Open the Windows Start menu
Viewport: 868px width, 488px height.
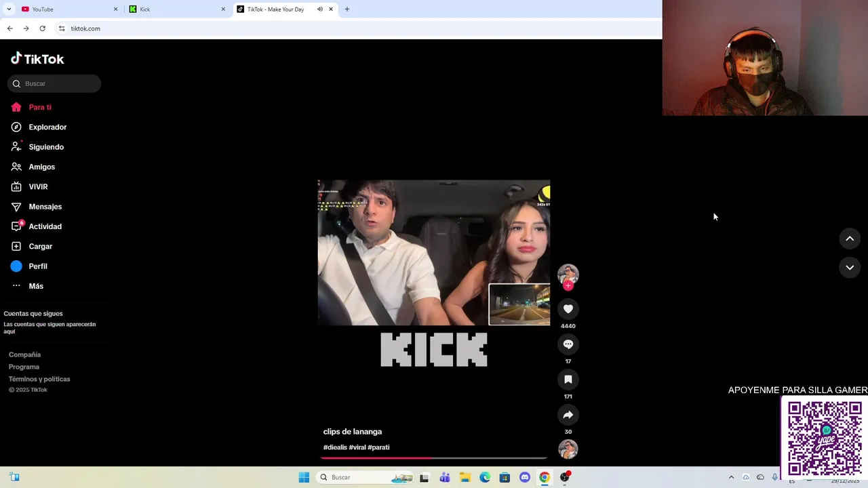coord(304,477)
